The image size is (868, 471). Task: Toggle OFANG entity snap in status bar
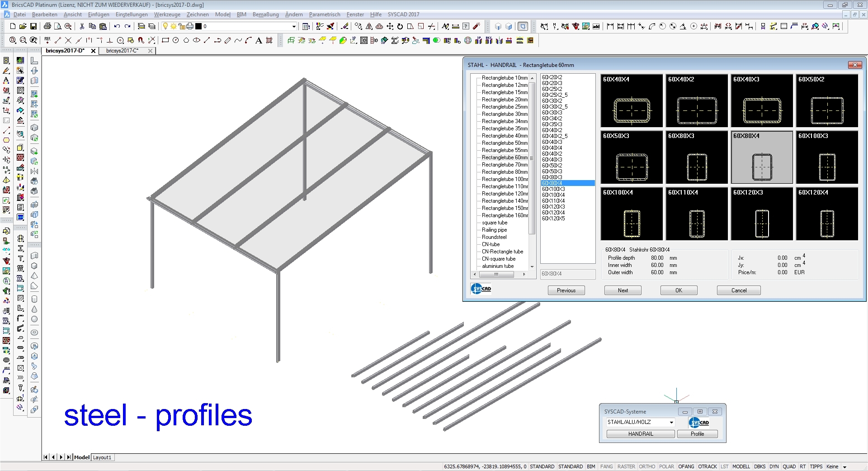click(x=686, y=466)
